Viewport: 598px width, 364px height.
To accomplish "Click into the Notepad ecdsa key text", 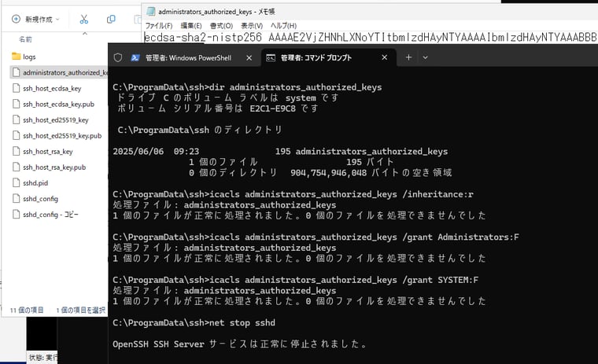I will [x=370, y=38].
